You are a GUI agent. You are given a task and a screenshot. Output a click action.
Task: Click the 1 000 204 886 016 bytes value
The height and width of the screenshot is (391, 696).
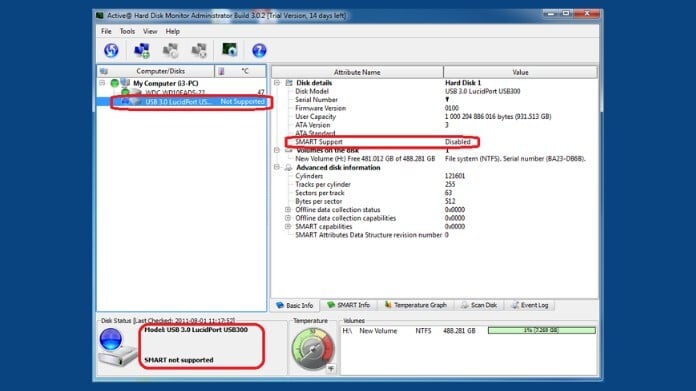(498, 117)
